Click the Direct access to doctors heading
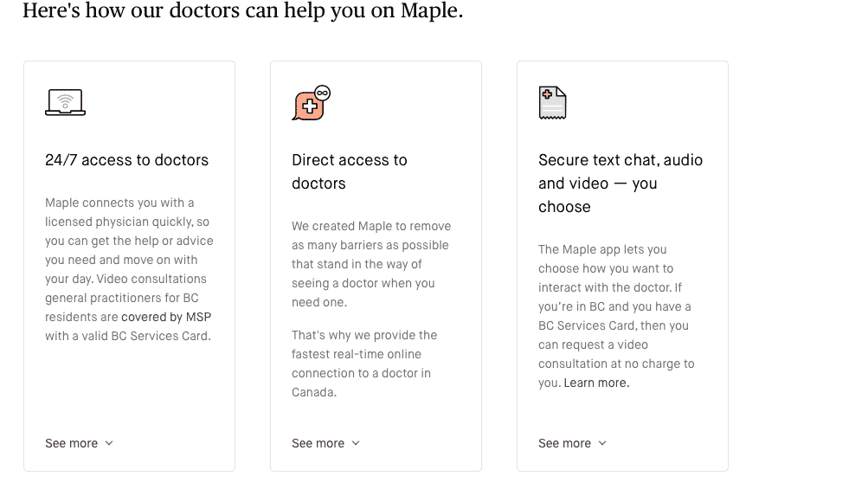The width and height of the screenshot is (868, 502). [x=350, y=171]
